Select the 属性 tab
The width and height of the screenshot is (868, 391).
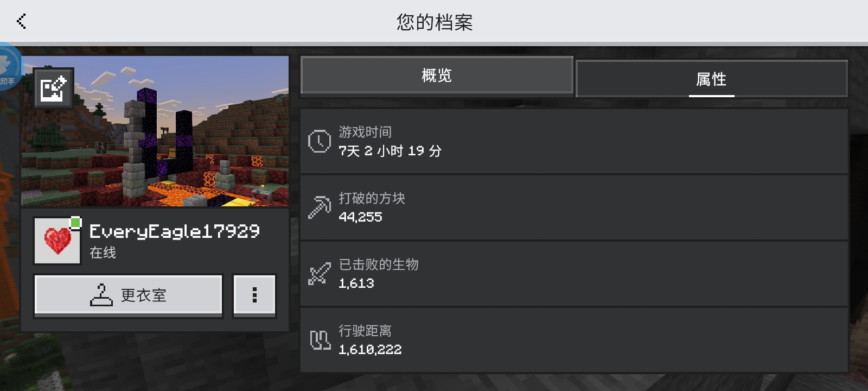click(x=711, y=79)
